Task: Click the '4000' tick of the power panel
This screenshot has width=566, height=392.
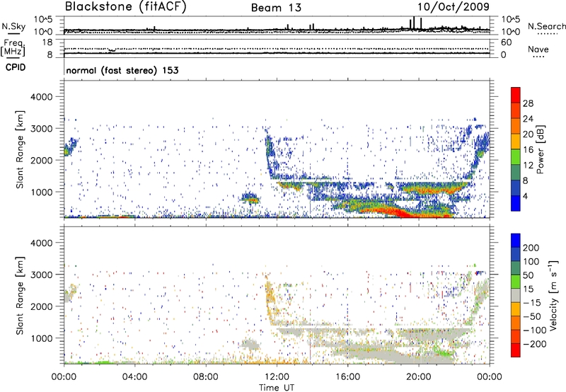Action: click(42, 97)
